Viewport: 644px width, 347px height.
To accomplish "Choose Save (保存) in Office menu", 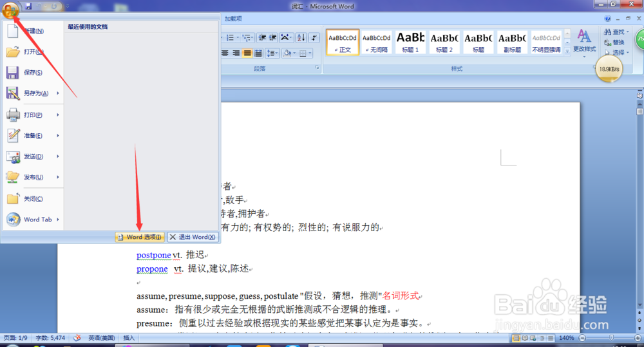I will [x=32, y=72].
